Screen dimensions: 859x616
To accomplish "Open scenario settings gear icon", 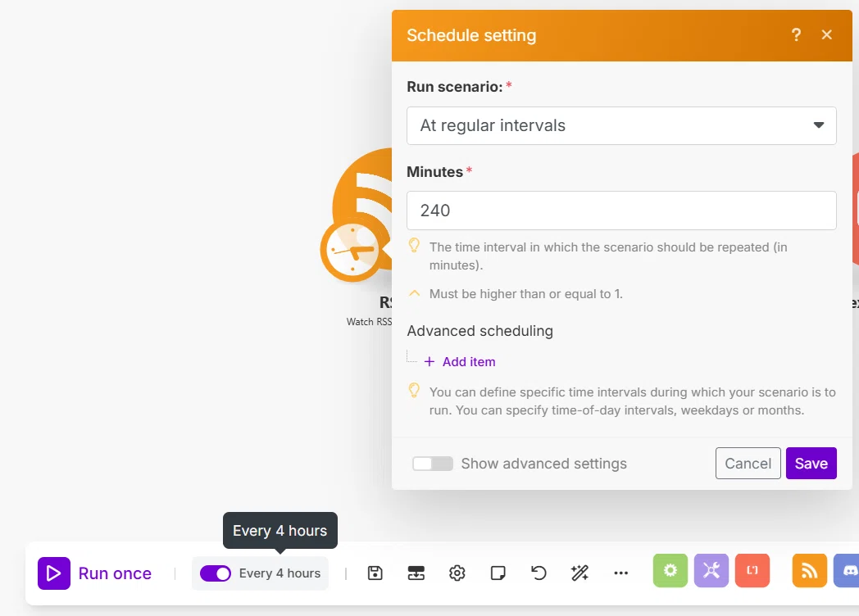I will 457,573.
